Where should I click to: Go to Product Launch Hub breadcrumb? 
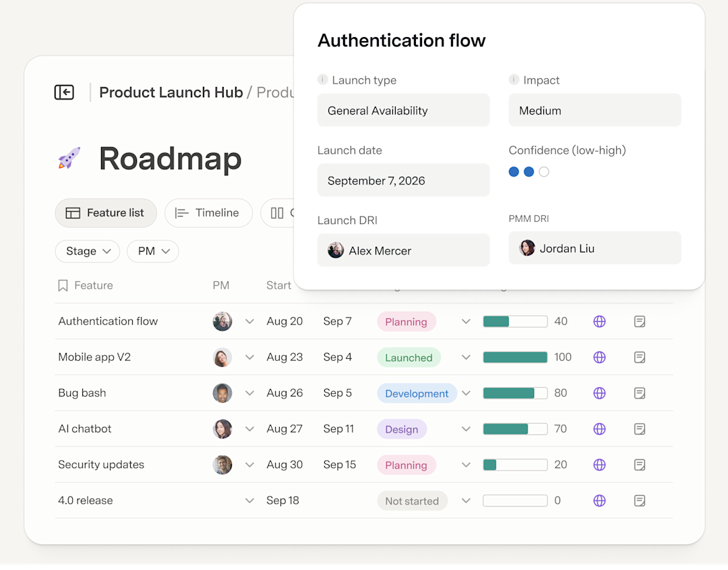pos(171,92)
